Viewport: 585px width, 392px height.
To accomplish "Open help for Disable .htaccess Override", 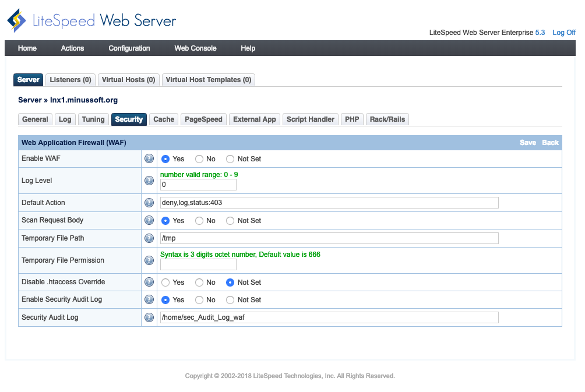I will tap(149, 282).
